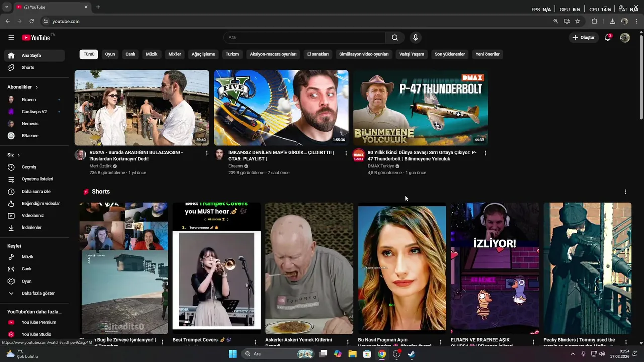Open Videolarınız in sidebar
Screen dimensions: 644x362
34,215
